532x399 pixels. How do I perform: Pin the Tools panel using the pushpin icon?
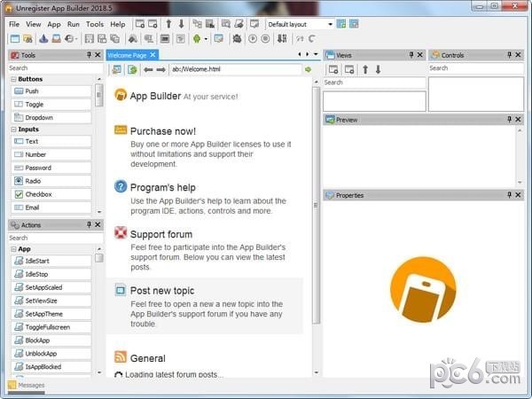[x=88, y=55]
